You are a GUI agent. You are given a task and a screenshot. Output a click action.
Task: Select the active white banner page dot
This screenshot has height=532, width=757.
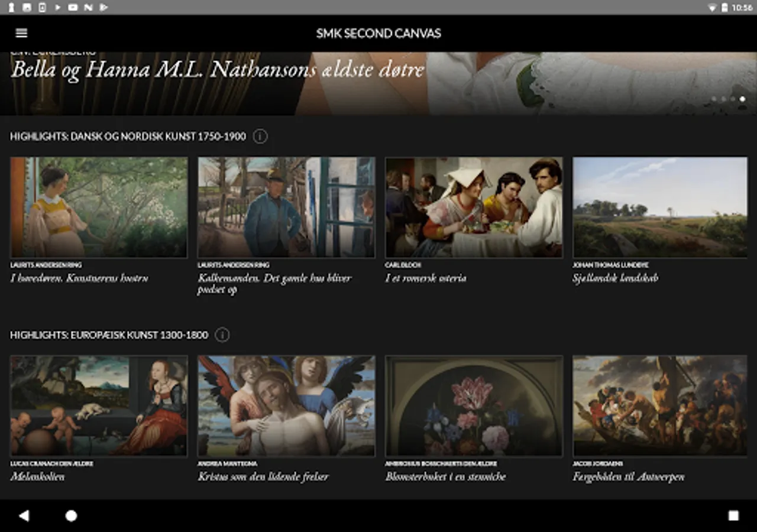pos(742,99)
